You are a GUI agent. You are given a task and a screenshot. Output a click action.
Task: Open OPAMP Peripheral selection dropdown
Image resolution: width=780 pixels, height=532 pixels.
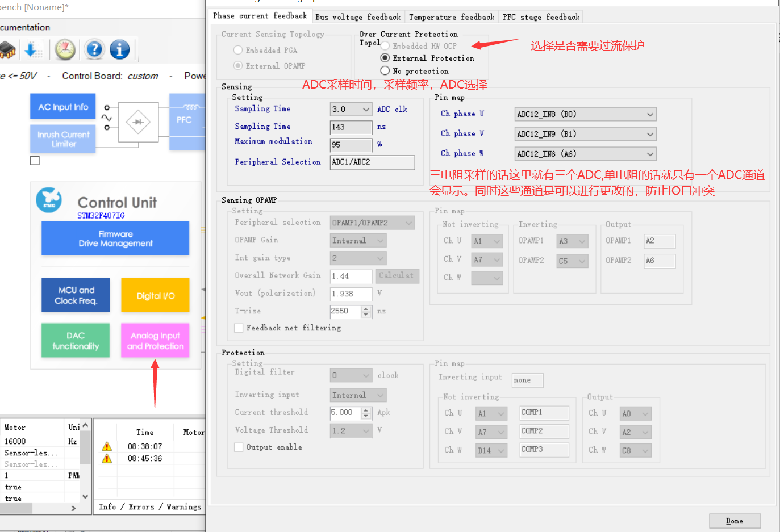[372, 223]
